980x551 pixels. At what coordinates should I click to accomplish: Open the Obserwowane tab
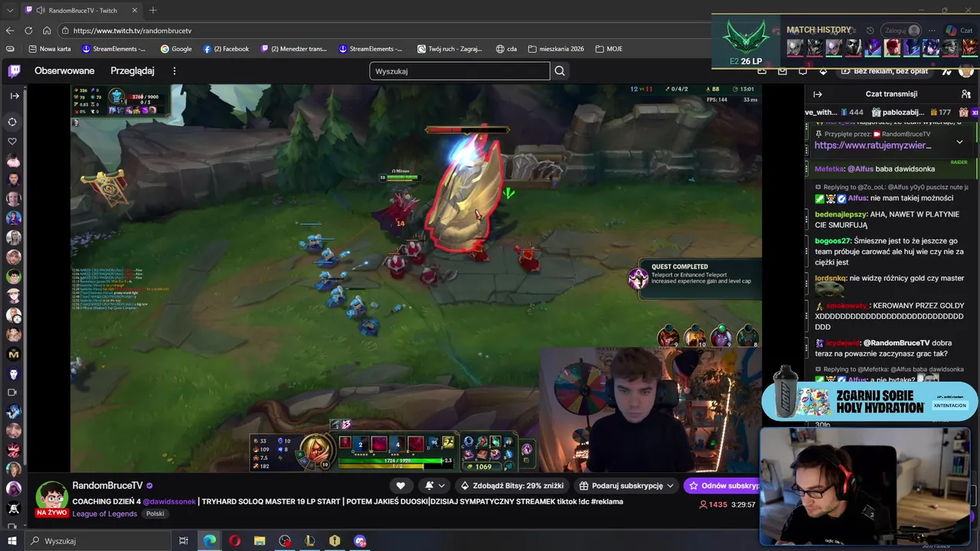point(64,71)
